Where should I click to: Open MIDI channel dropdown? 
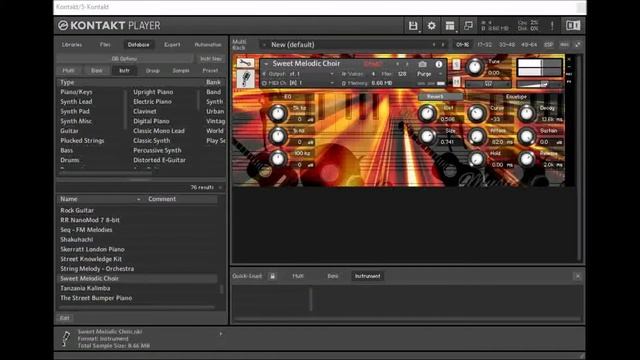[x=332, y=83]
